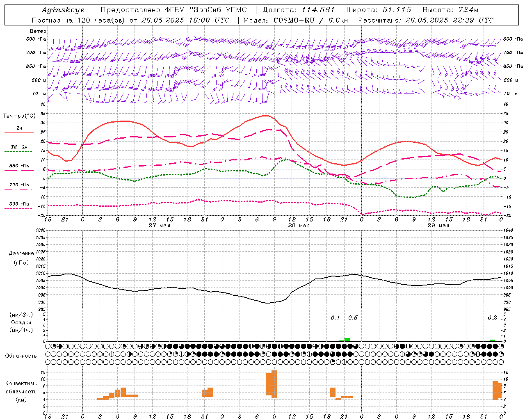The image size is (525, 420).
Task: Click the Тем-ра(°C) temperature panel label
Action: click(x=19, y=116)
